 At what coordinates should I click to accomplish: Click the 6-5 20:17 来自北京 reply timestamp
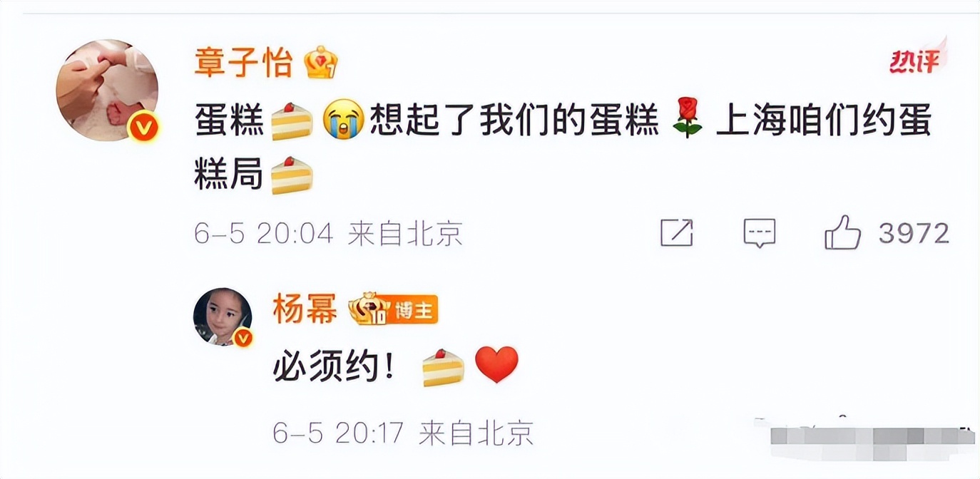point(404,433)
